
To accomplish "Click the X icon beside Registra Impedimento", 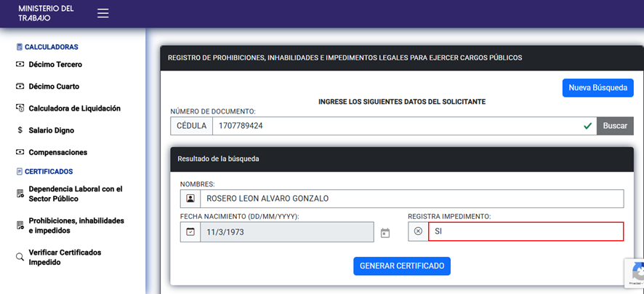I will 418,231.
